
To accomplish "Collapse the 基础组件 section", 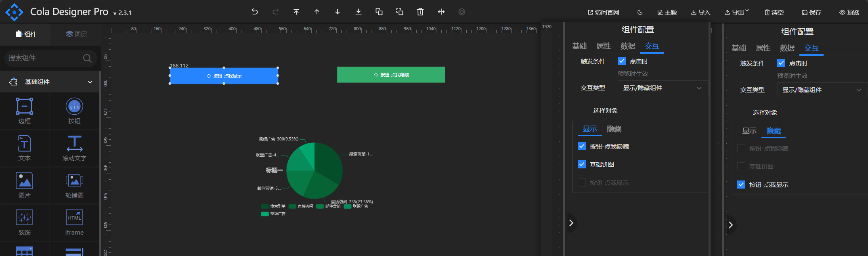I will (90, 82).
